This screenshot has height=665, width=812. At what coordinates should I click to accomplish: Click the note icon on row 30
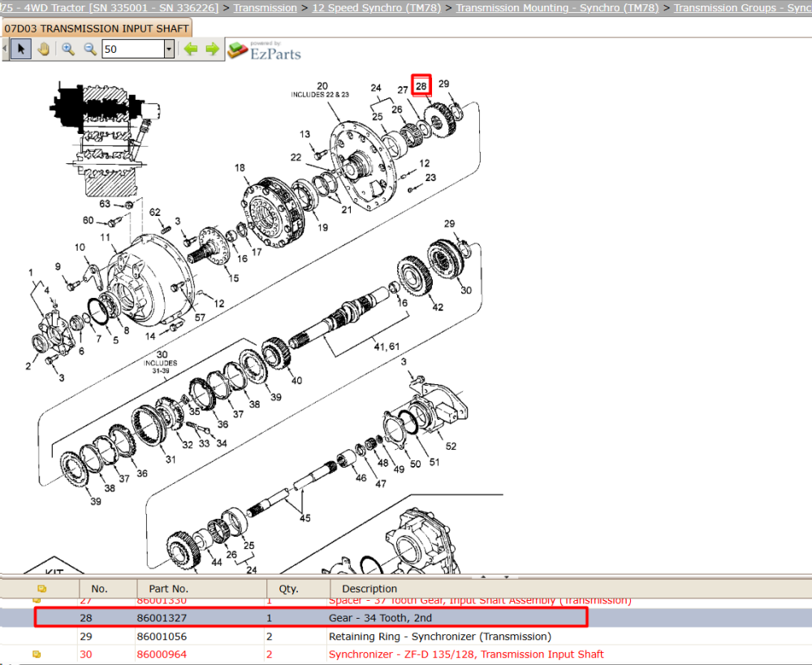tap(37, 654)
